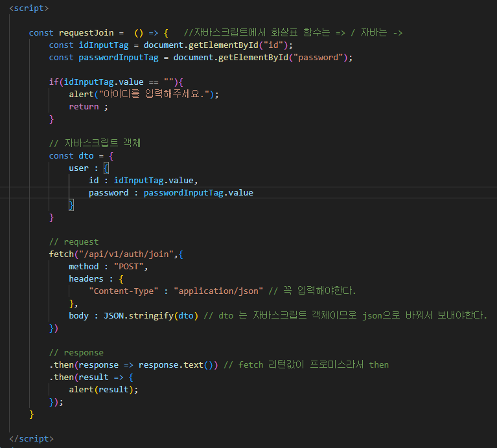Click the "id" string in getElementById
This screenshot has width=497, height=448.
(x=273, y=45)
